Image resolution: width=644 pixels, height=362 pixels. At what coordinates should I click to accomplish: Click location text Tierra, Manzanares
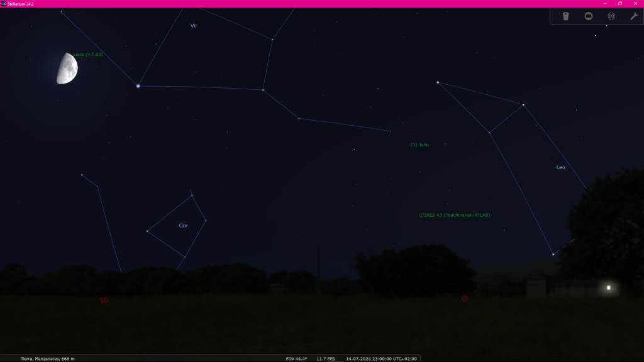click(47, 358)
